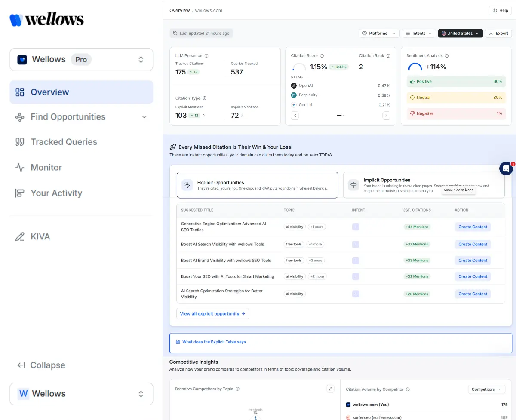Create content for Boost AI Brand Visibility row

point(473,261)
